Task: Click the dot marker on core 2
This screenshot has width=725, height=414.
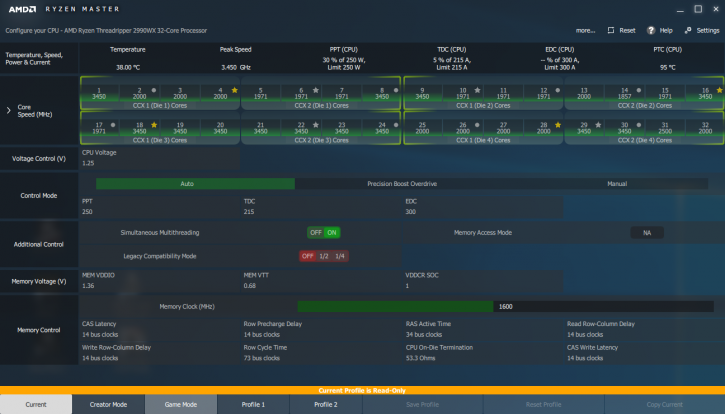Action: [154, 90]
